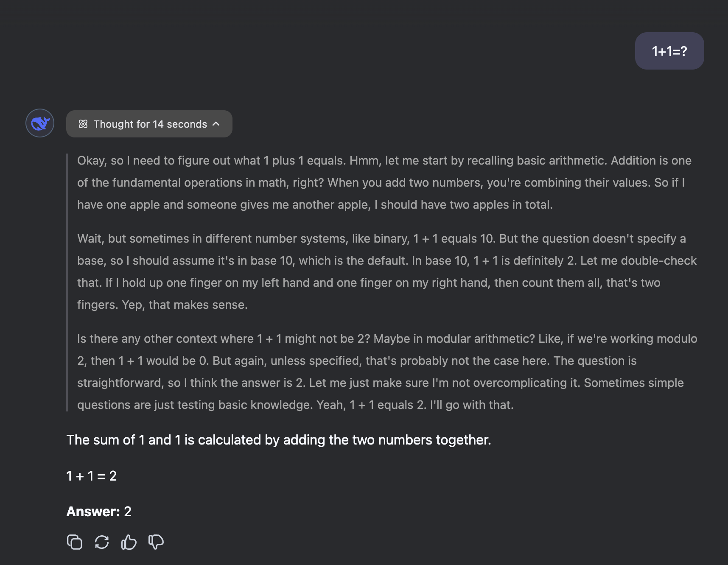The image size is (728, 565).
Task: Collapse the reasoning using the chevron arrow
Action: (x=216, y=124)
